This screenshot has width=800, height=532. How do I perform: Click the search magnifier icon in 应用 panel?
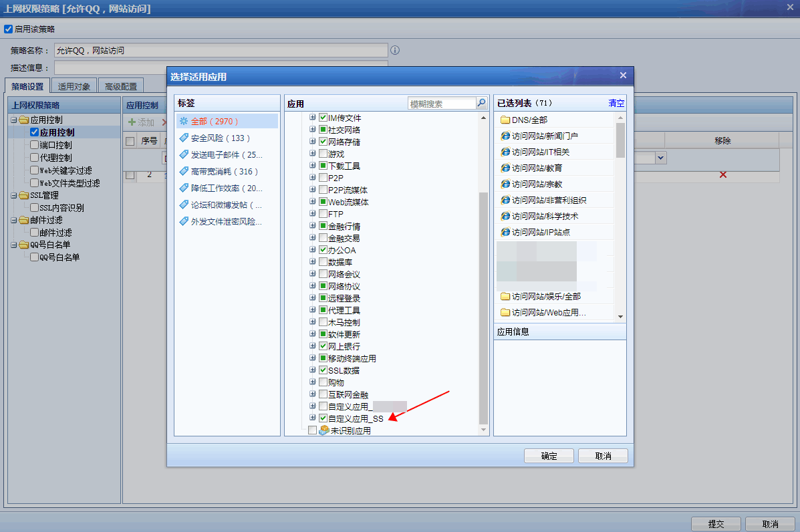coord(481,104)
